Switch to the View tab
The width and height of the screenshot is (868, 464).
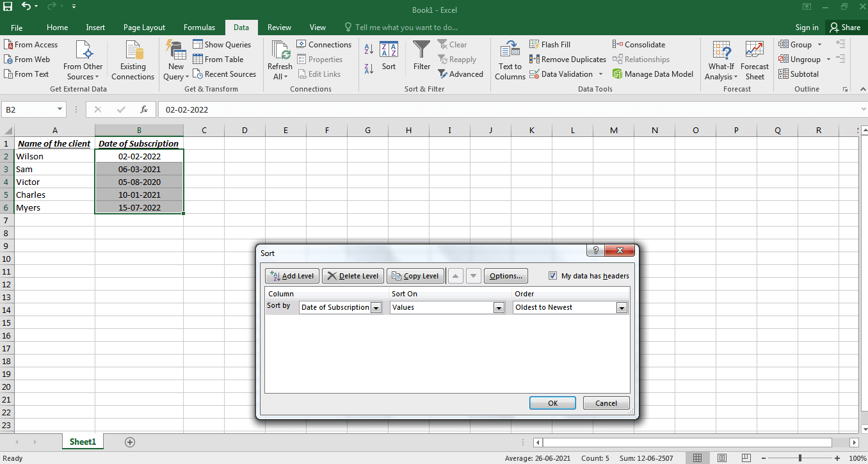click(318, 28)
